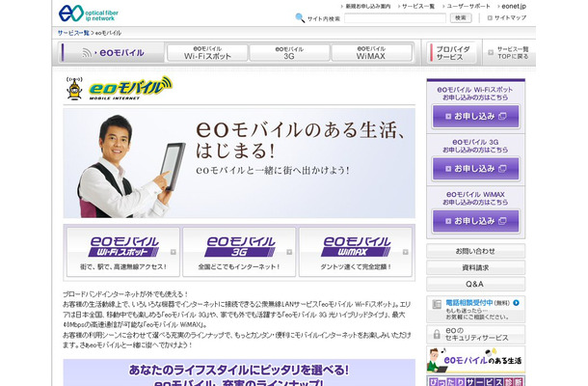Image resolution: width=588 pixels, height=386 pixels.
Task: Click the text 全国どこでもインターネット！
Action: tap(239, 267)
